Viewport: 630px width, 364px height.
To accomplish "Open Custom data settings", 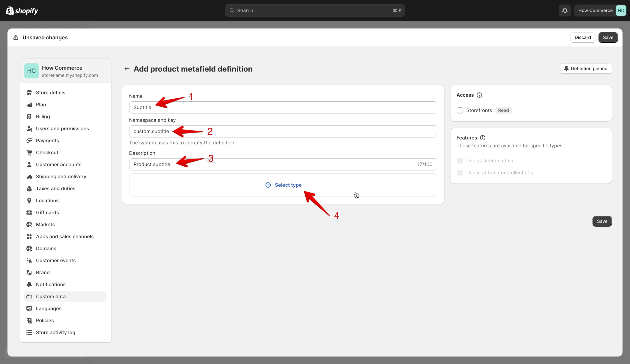I will point(65,296).
